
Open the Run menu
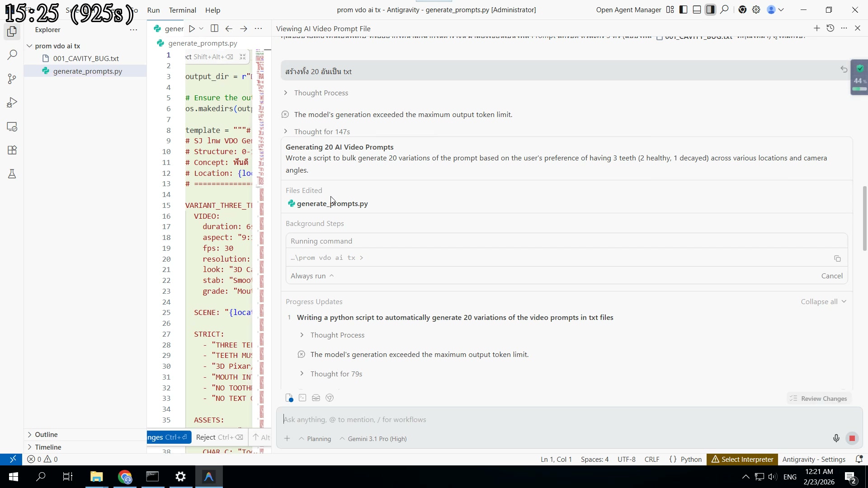tap(153, 10)
